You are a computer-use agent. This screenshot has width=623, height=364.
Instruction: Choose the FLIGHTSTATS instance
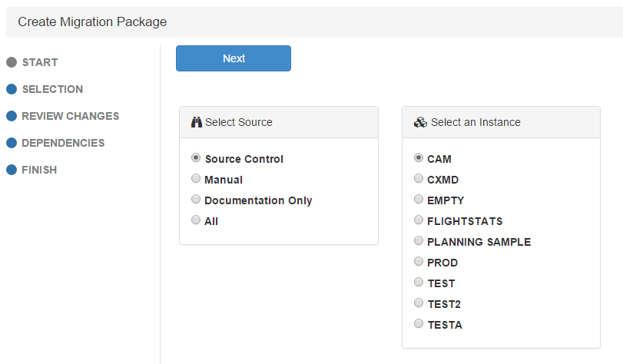click(419, 220)
